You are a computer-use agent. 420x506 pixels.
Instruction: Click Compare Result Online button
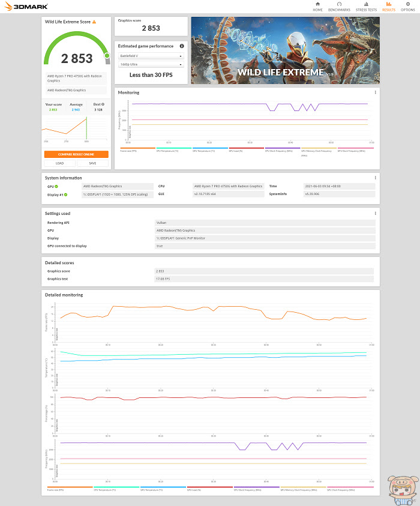tap(76, 154)
